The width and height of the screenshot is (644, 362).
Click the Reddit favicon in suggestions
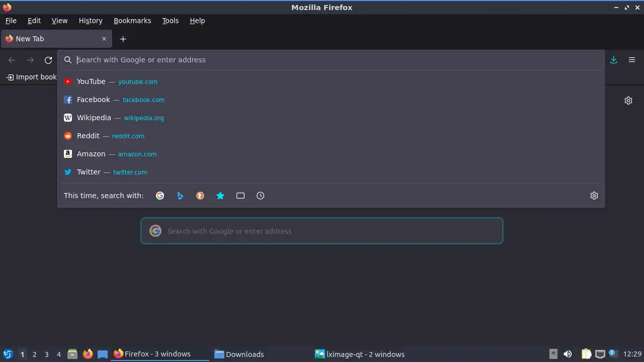point(68,136)
